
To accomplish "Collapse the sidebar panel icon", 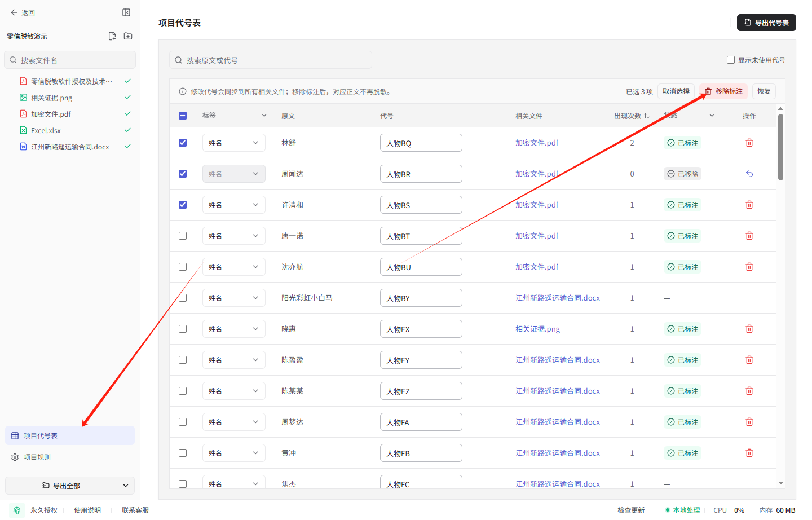I will click(126, 12).
